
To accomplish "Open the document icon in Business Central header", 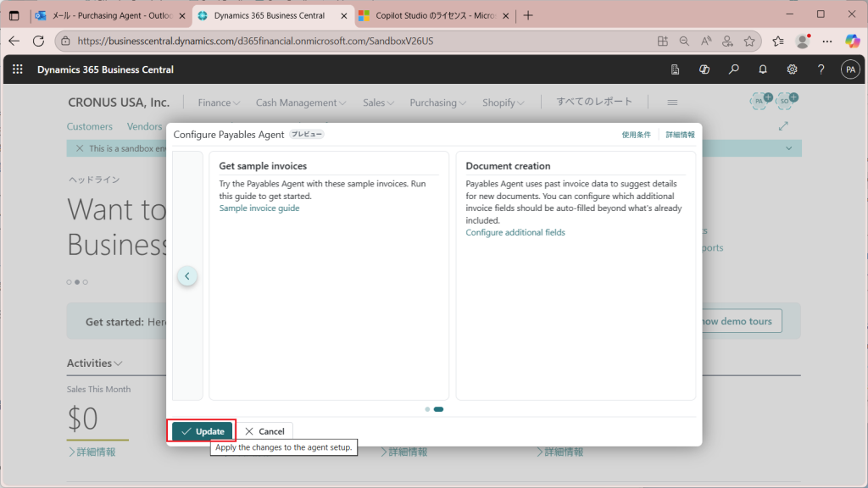I will [x=675, y=69].
